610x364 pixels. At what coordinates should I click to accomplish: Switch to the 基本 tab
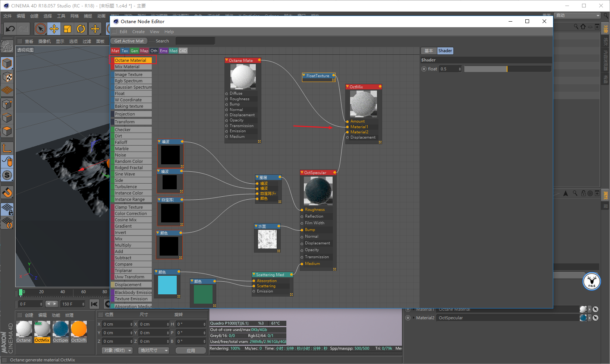tap(429, 51)
